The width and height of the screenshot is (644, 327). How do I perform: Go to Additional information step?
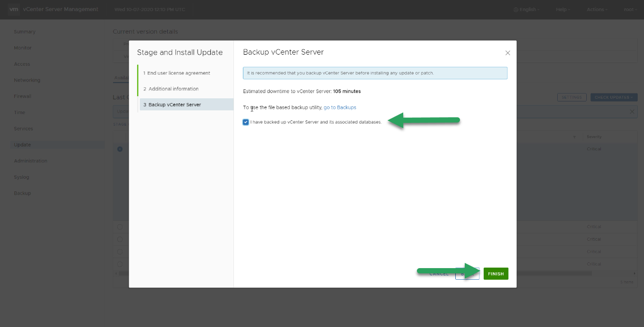[171, 89]
